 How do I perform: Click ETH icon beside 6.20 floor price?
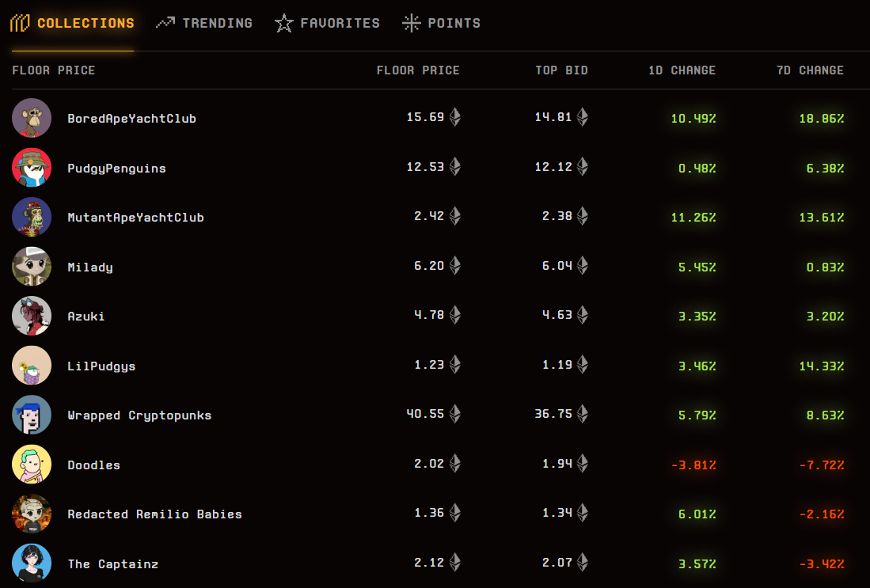[455, 265]
